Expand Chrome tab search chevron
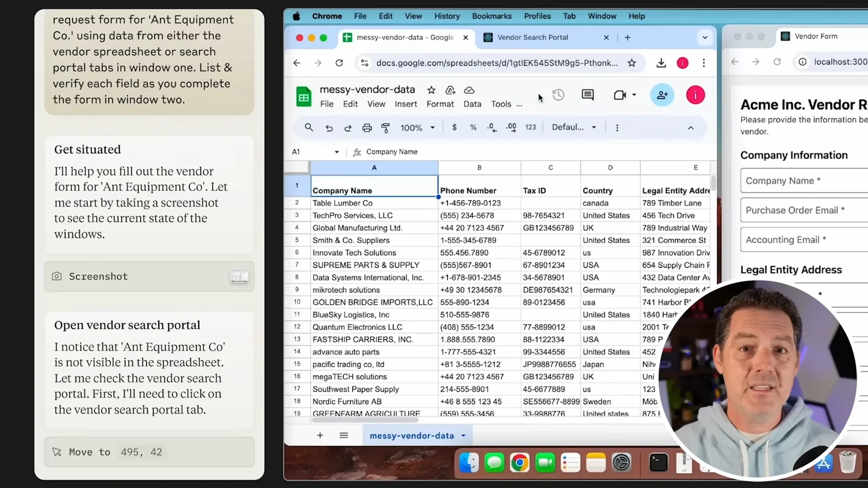This screenshot has width=868, height=488. pos(705,37)
